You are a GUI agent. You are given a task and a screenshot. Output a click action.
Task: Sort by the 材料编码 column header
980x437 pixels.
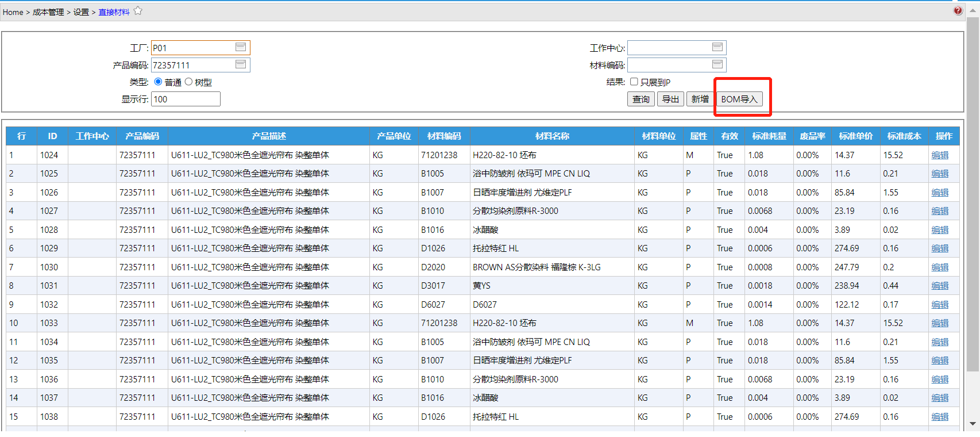coord(444,136)
